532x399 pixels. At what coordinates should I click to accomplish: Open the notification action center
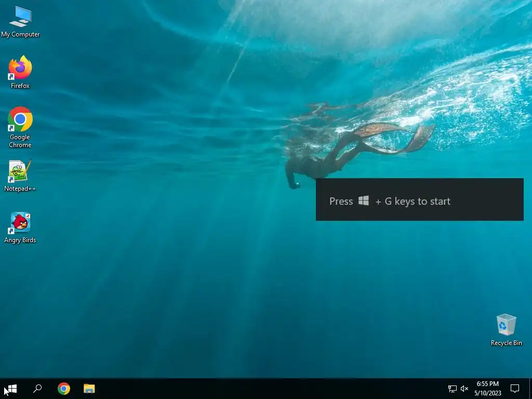point(515,389)
